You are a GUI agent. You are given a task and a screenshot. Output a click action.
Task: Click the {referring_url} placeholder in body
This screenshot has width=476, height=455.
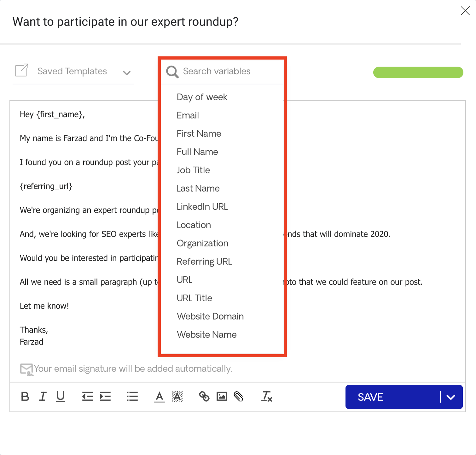click(46, 186)
